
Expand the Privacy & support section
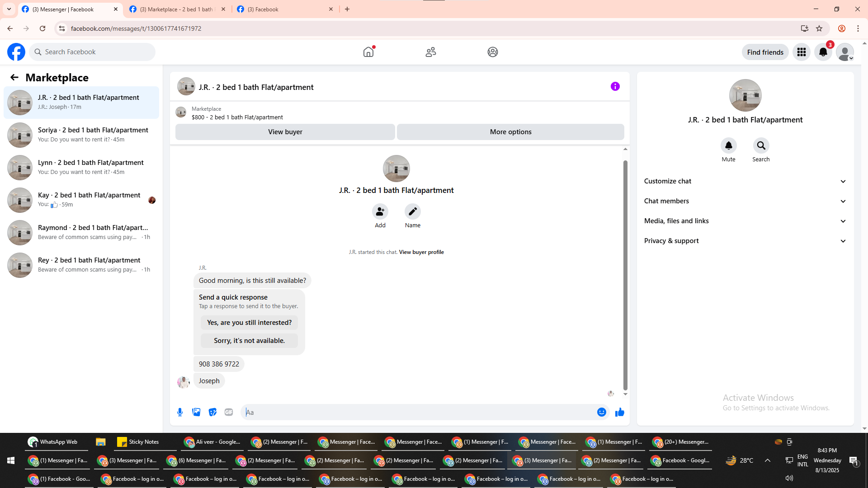(x=745, y=241)
